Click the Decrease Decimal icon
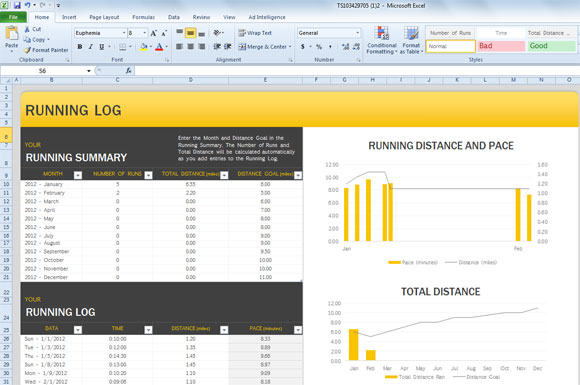This screenshot has height=385, width=580. tap(356, 47)
